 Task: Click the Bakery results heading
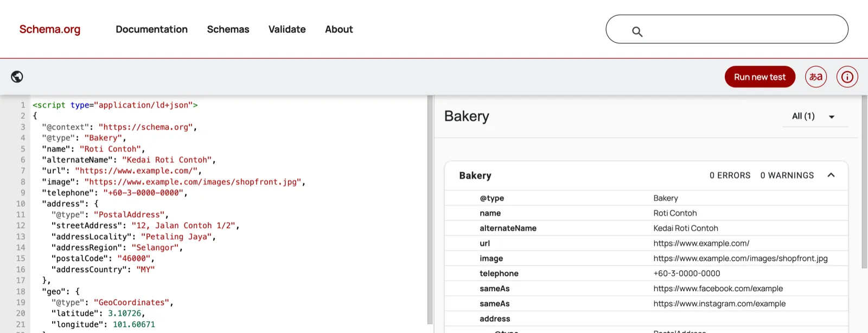point(467,116)
